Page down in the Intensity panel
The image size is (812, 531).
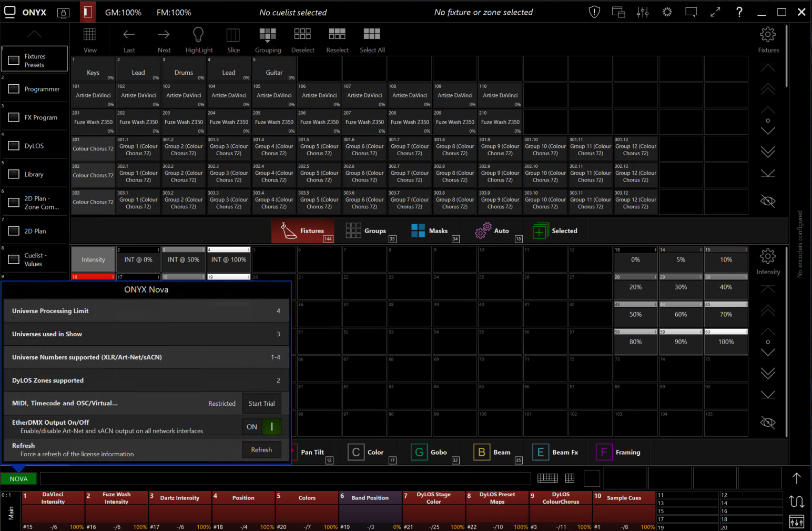(x=768, y=373)
